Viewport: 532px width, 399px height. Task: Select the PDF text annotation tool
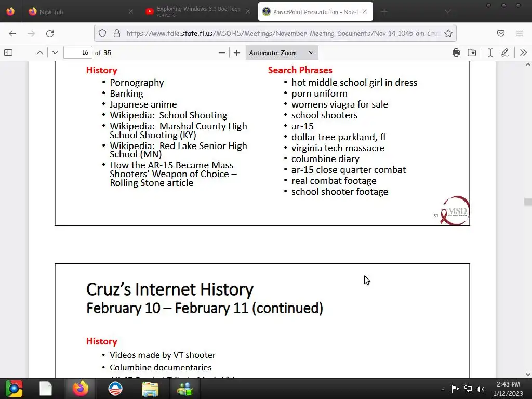(x=490, y=52)
